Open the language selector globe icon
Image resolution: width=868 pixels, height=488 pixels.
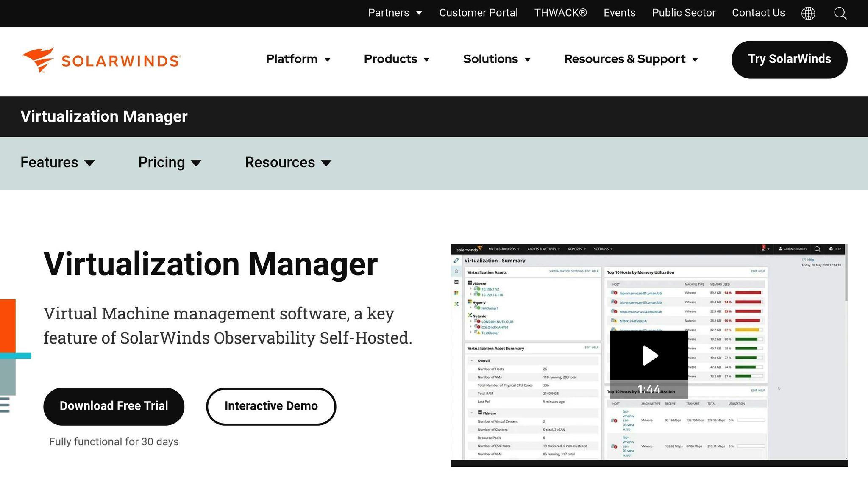tap(809, 13)
